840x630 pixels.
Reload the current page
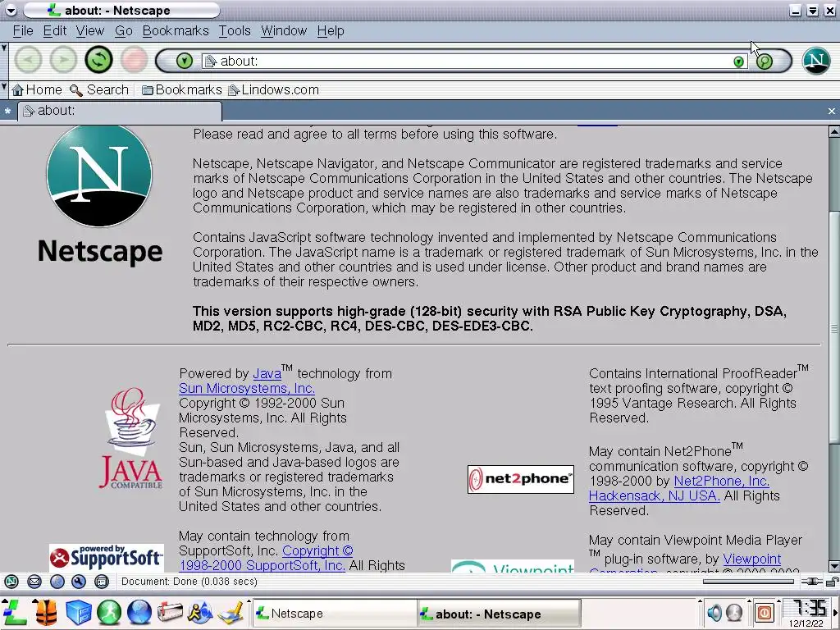(x=98, y=60)
